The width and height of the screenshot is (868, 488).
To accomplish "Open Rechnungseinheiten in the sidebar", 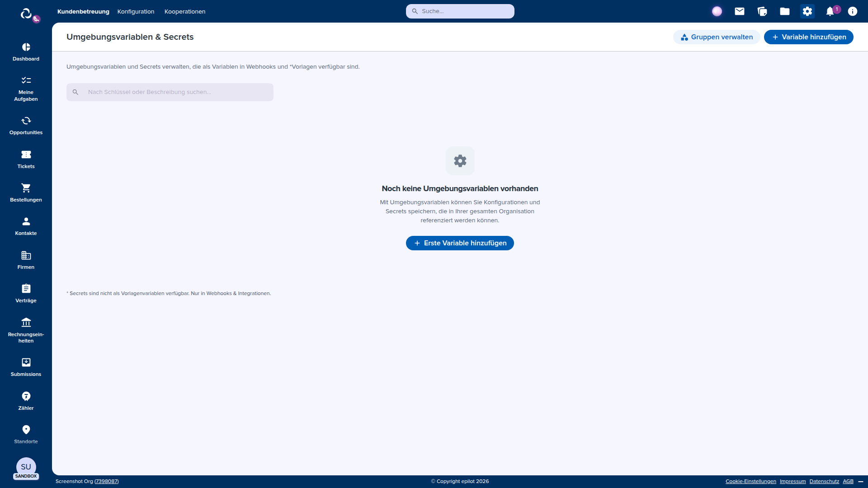I will point(26,331).
